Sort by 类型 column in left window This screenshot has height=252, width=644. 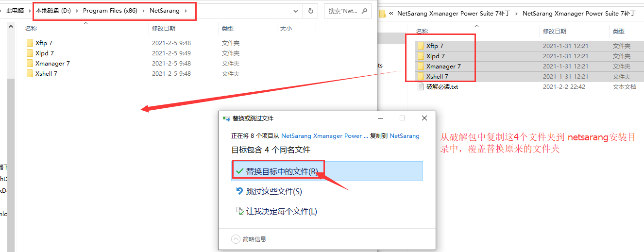point(228,29)
